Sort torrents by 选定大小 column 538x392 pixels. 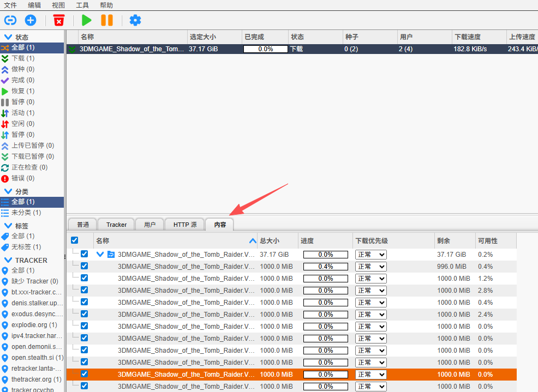point(214,37)
